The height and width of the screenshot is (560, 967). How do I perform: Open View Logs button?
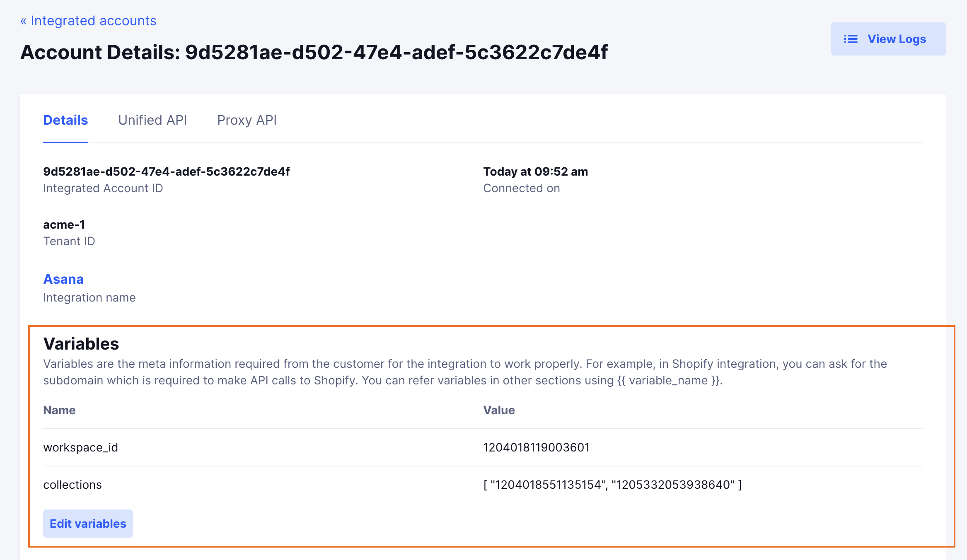(x=888, y=39)
